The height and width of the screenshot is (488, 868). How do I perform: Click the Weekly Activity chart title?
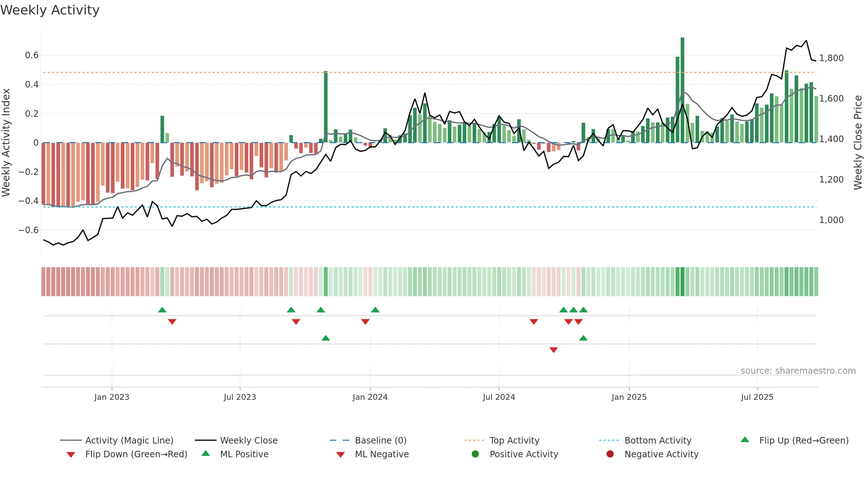[50, 10]
